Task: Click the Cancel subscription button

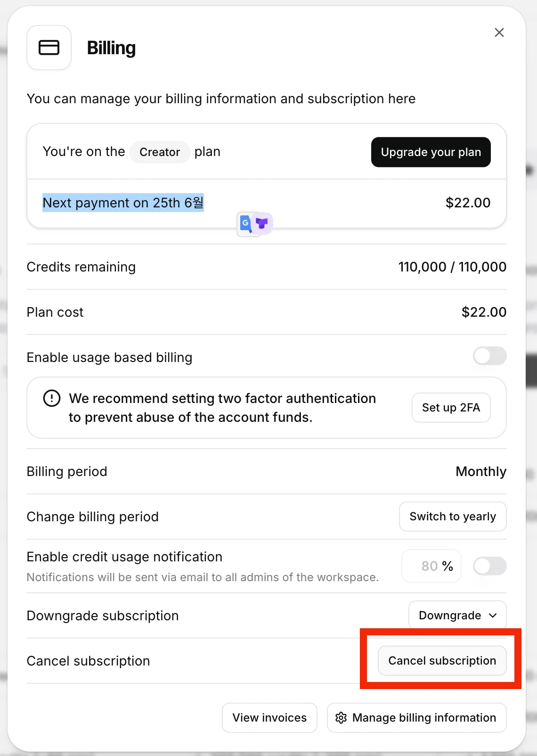Action: tap(442, 661)
